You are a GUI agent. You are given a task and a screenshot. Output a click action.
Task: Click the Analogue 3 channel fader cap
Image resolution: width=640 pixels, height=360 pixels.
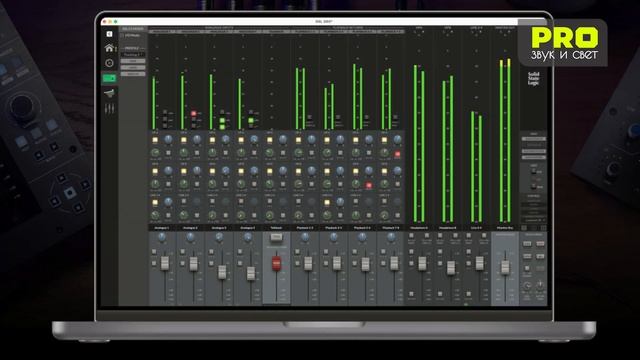pos(222,272)
